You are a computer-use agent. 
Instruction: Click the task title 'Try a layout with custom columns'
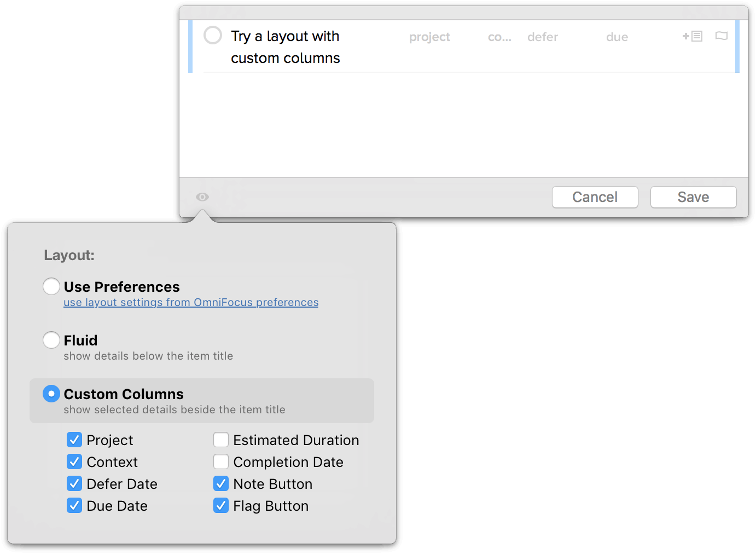(x=286, y=47)
